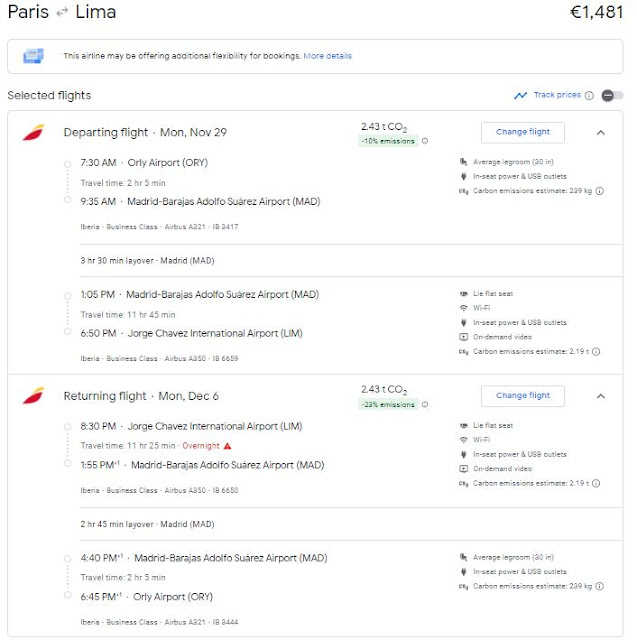Image resolution: width=637 pixels, height=640 pixels.
Task: Click the returning flight emissions info icon
Action: [425, 404]
